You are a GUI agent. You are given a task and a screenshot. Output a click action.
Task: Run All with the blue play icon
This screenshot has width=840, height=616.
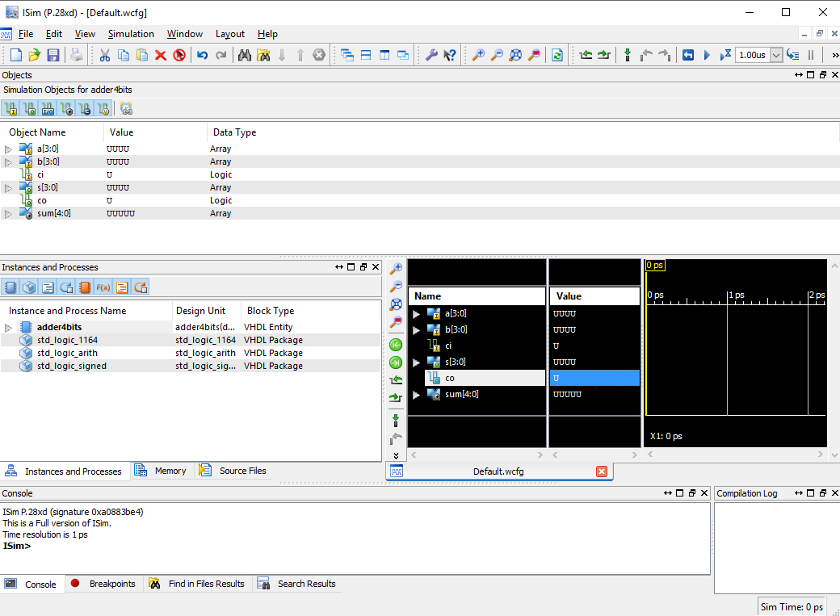(707, 55)
